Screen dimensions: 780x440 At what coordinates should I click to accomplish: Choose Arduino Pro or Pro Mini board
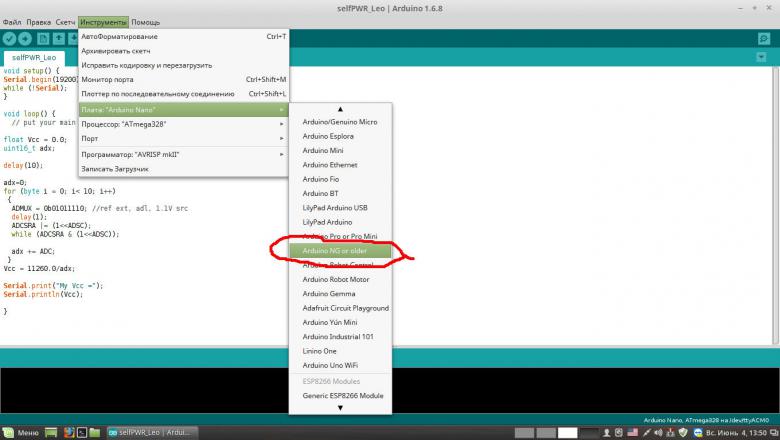[x=340, y=237]
